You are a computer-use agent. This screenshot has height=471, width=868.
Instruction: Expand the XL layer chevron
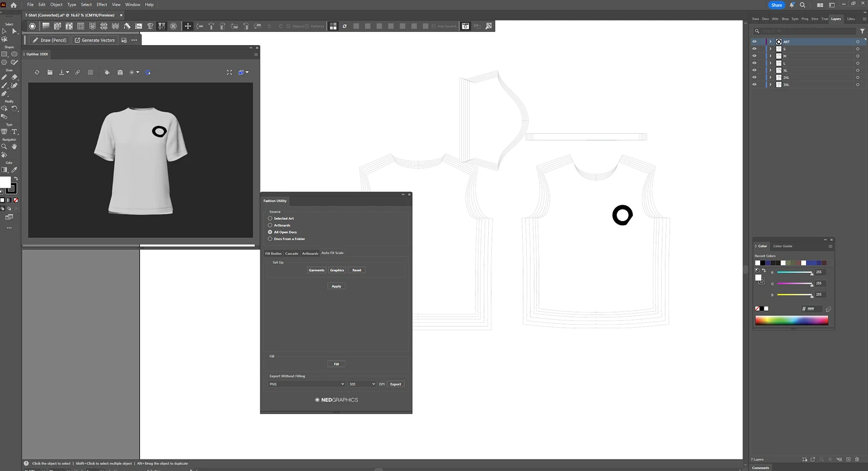770,70
